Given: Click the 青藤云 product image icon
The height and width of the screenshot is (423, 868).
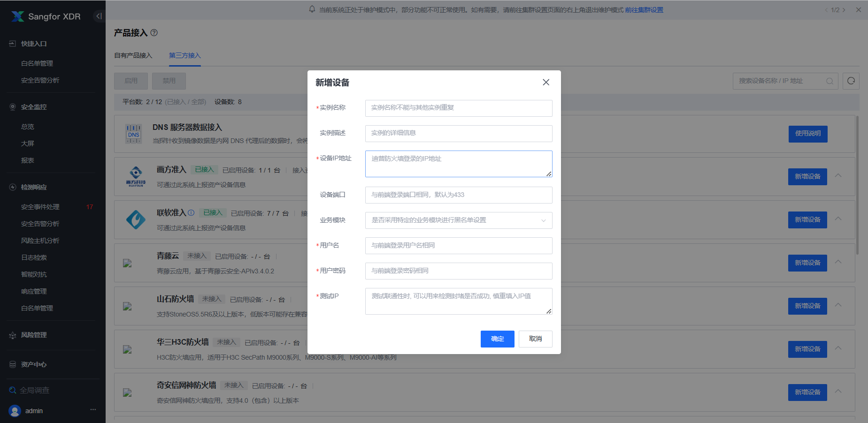Looking at the screenshot, I should (127, 263).
